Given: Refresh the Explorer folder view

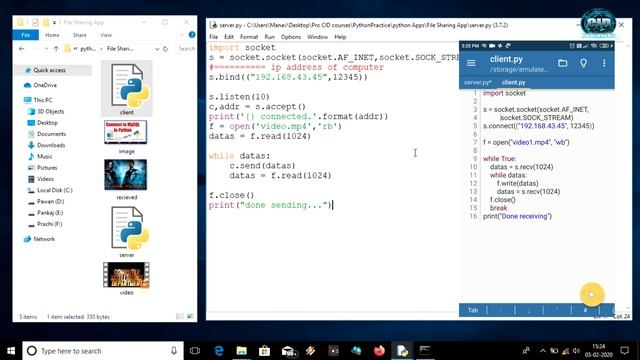Looking at the screenshot, I should click(x=165, y=49).
